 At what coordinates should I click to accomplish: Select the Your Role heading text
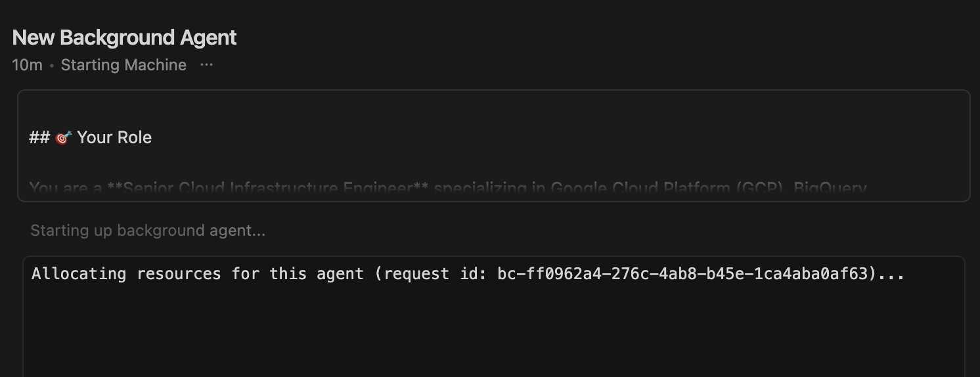(114, 137)
